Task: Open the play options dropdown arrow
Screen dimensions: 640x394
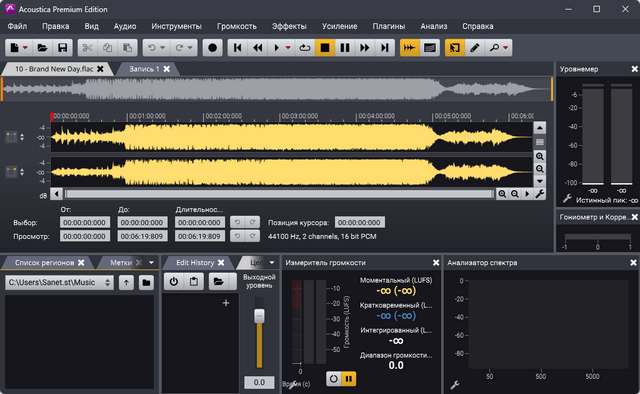Action: click(288, 48)
